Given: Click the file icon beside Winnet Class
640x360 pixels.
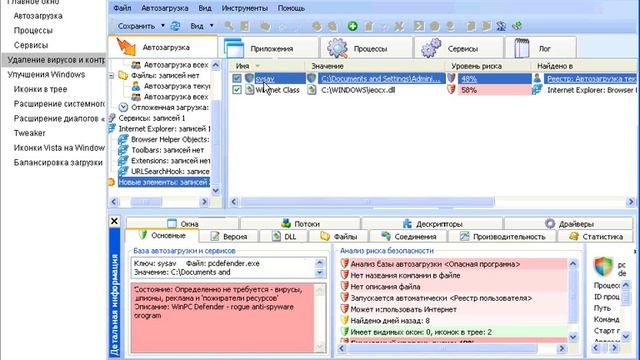Looking at the screenshot, I should click(249, 90).
